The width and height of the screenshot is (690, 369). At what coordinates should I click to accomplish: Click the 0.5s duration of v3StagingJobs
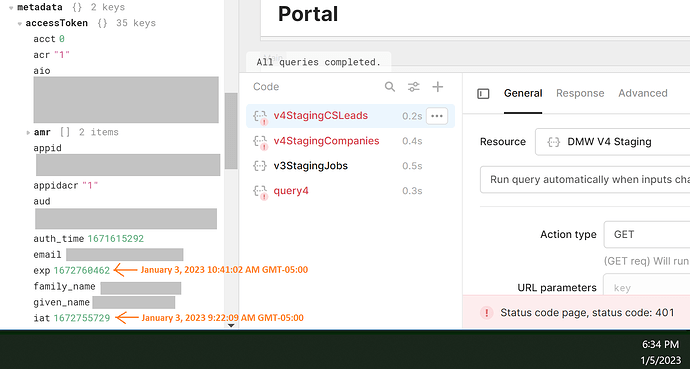pos(412,166)
